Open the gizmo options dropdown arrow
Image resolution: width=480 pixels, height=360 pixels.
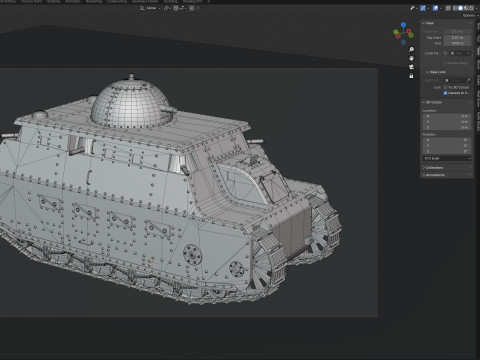point(428,8)
